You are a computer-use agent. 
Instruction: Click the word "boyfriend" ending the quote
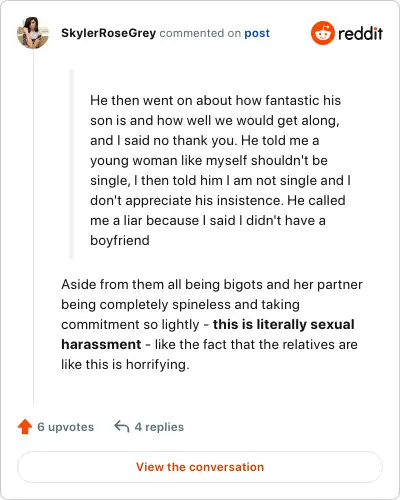[120, 240]
